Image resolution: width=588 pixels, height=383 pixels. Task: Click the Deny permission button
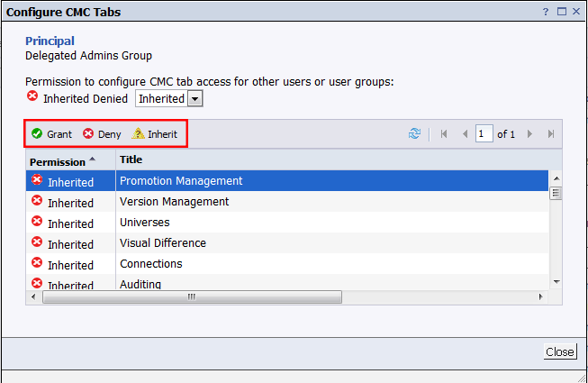coord(102,134)
